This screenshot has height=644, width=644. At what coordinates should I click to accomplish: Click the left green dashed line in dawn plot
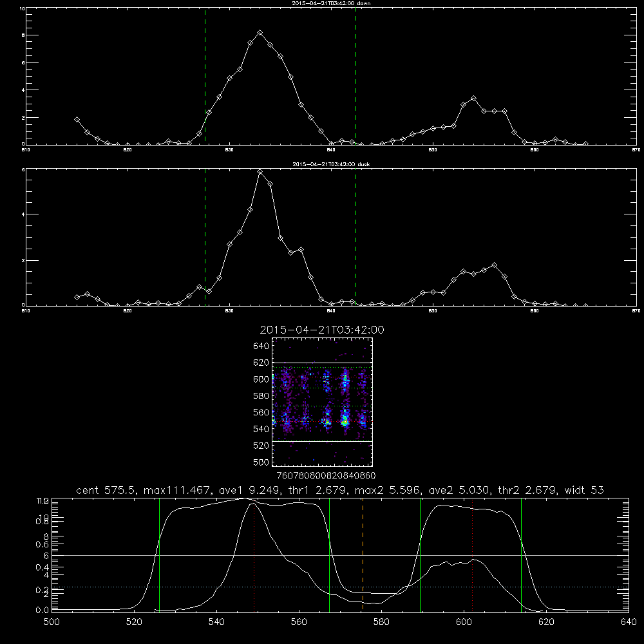(205, 76)
